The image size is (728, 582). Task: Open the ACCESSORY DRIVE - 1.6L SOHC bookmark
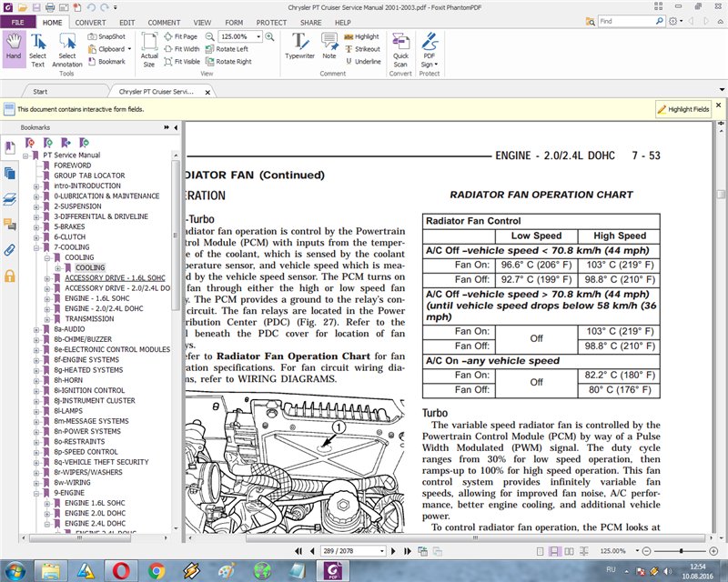click(115, 278)
